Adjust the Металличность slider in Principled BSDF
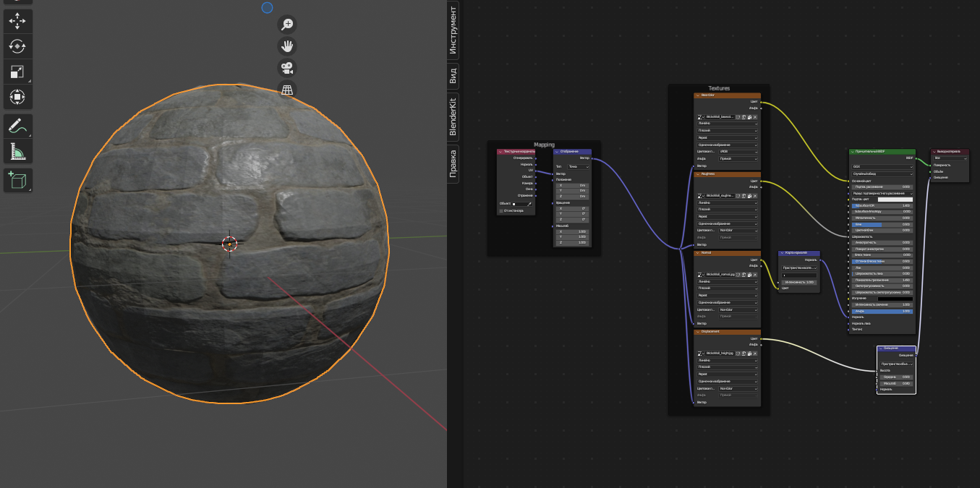 (882, 218)
